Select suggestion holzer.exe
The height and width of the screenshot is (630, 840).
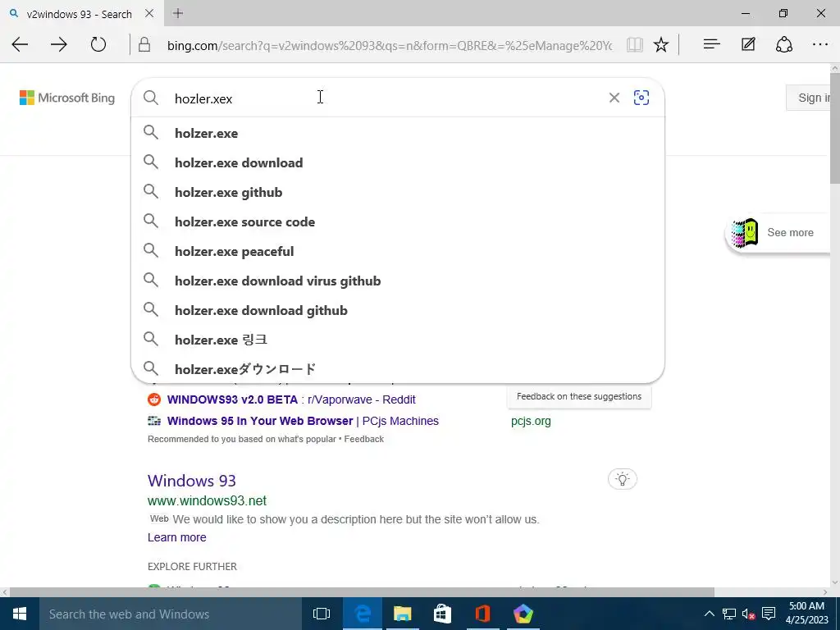coord(398,133)
